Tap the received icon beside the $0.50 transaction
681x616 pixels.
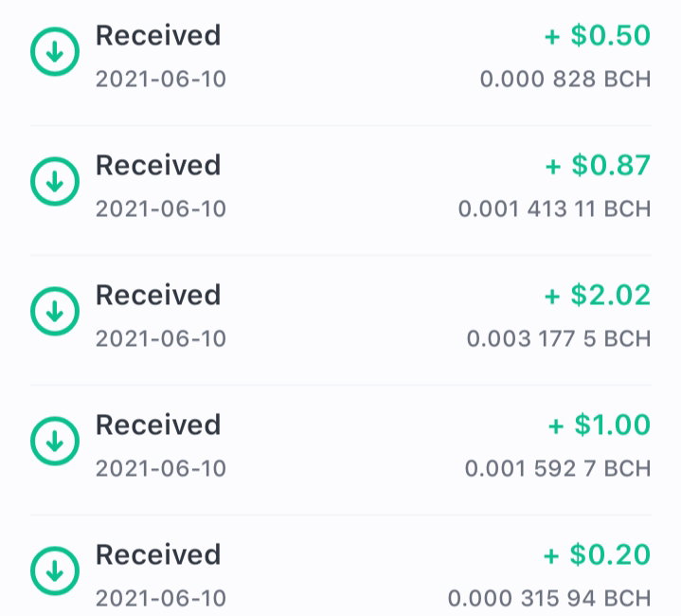pos(55,52)
